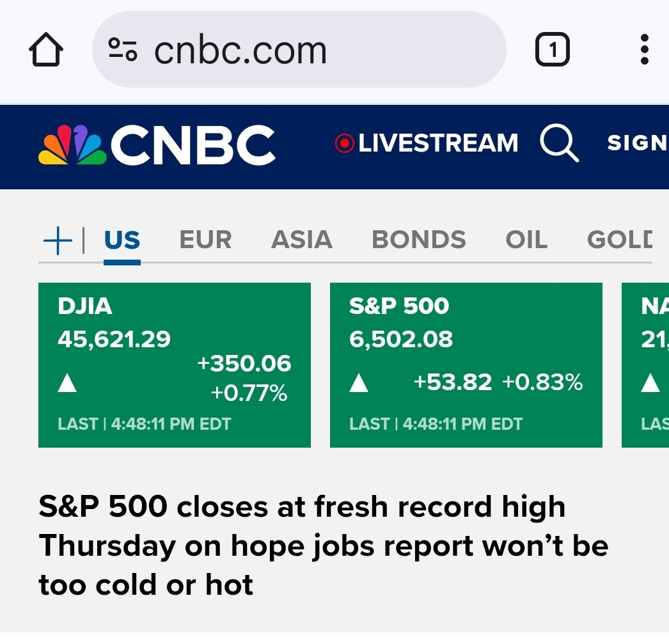Image resolution: width=669 pixels, height=644 pixels.
Task: Add a market with the plus icon
Action: (x=58, y=240)
